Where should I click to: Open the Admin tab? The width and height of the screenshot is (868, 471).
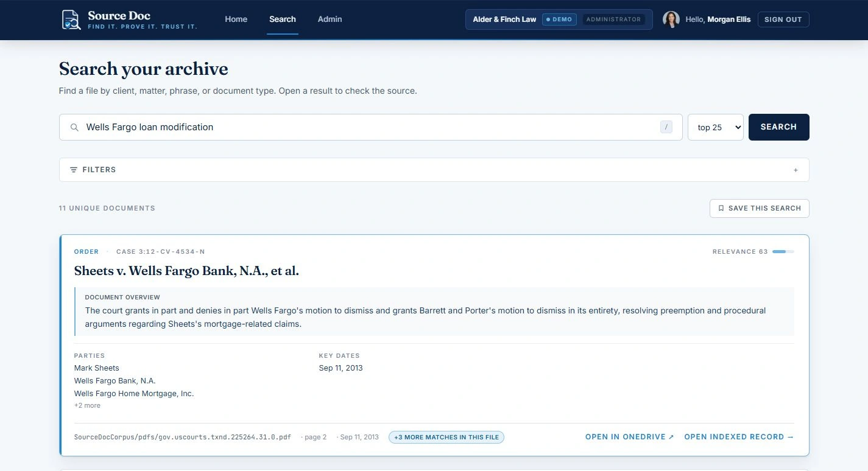(330, 19)
